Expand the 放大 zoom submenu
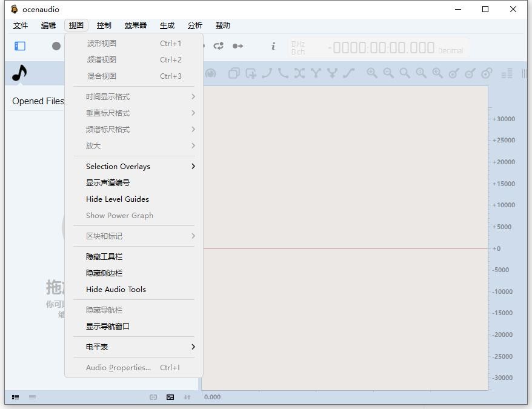This screenshot has width=532, height=409. click(134, 145)
